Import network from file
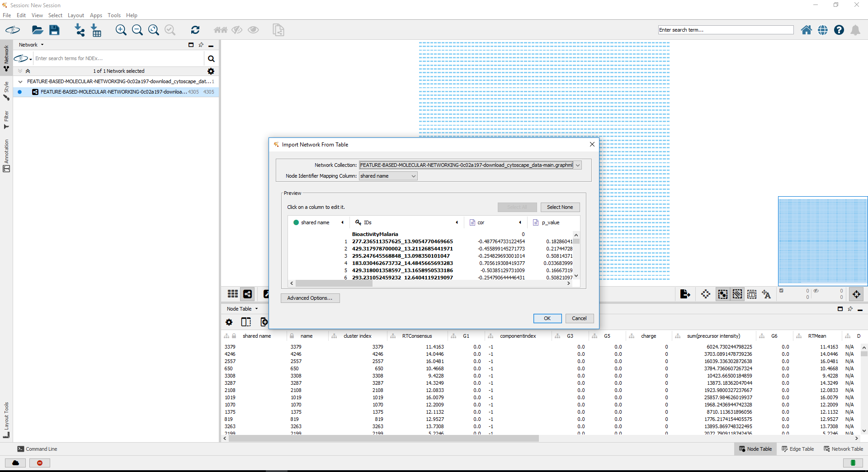868x472 pixels. (x=80, y=30)
